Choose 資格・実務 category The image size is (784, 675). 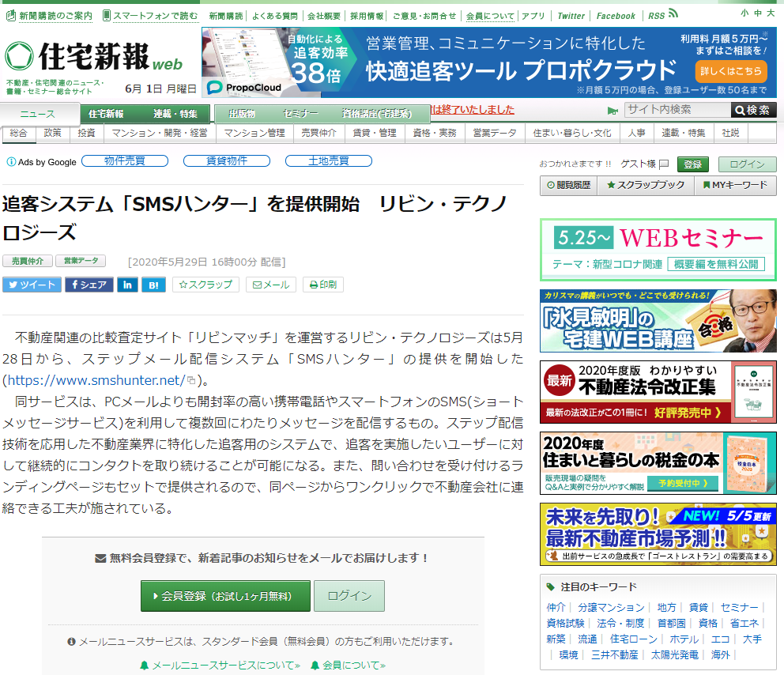coord(435,133)
